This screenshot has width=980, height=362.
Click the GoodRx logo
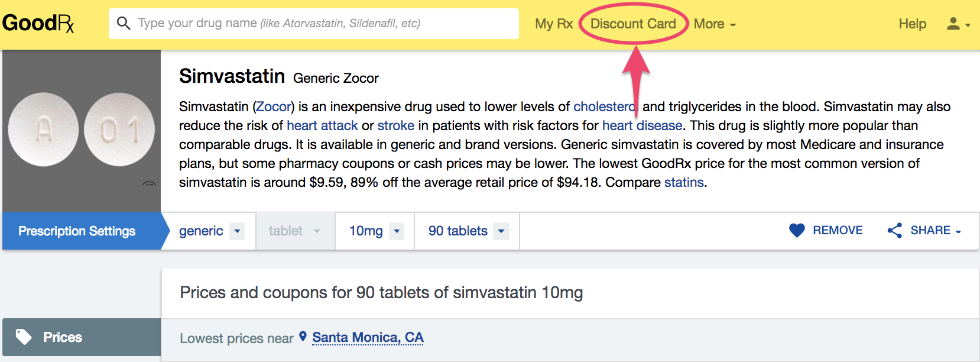38,24
